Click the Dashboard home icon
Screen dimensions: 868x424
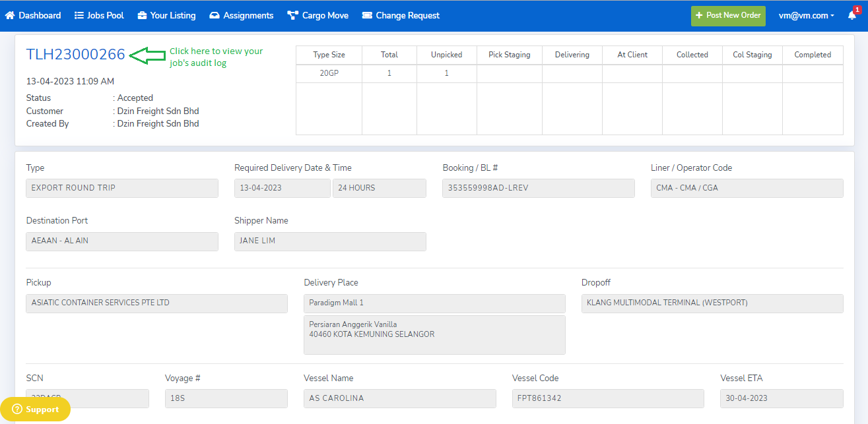coord(10,15)
